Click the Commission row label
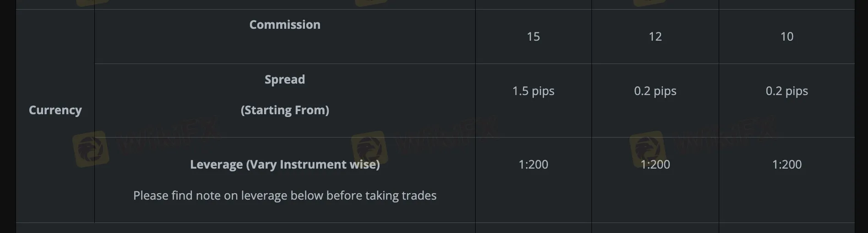The height and width of the screenshot is (233, 868). point(285,25)
